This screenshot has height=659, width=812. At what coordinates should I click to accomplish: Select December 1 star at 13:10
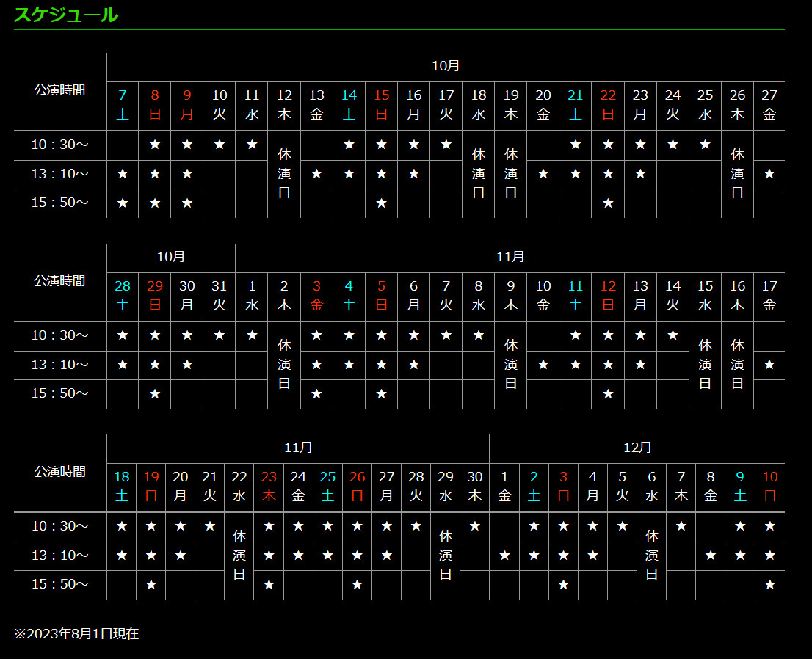pos(504,556)
